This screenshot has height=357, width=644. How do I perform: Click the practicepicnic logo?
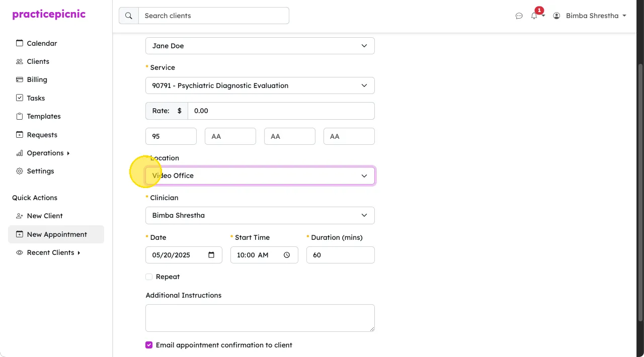[49, 14]
